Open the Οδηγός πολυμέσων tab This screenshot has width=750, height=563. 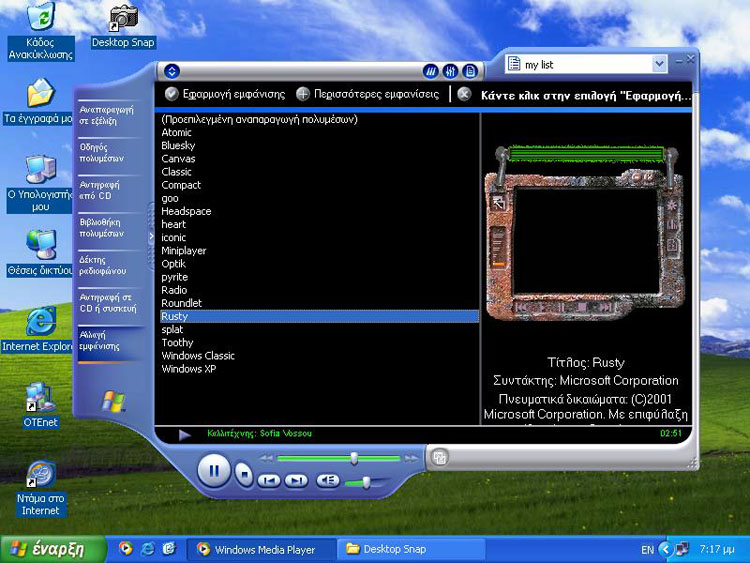[110, 153]
